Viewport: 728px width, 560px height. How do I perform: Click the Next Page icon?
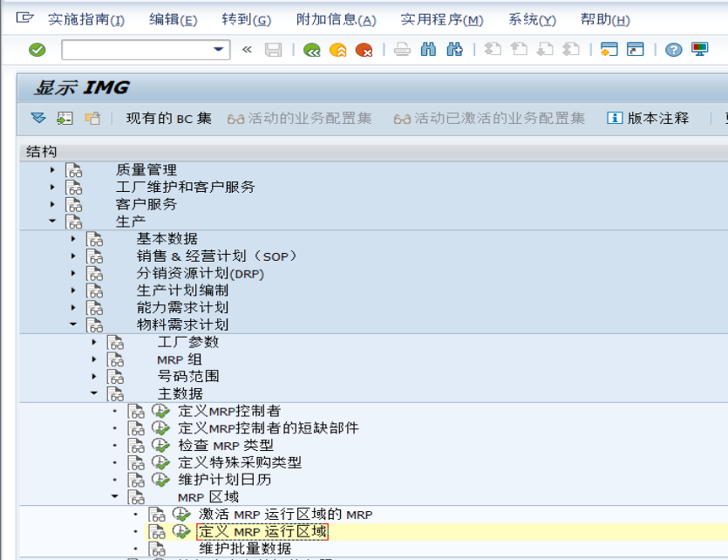point(545,49)
